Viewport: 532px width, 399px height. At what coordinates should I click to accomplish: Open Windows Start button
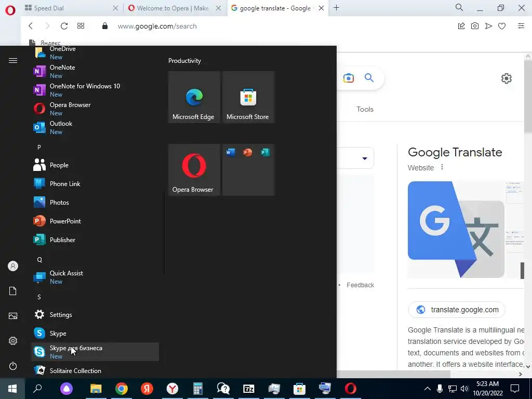click(x=12, y=389)
